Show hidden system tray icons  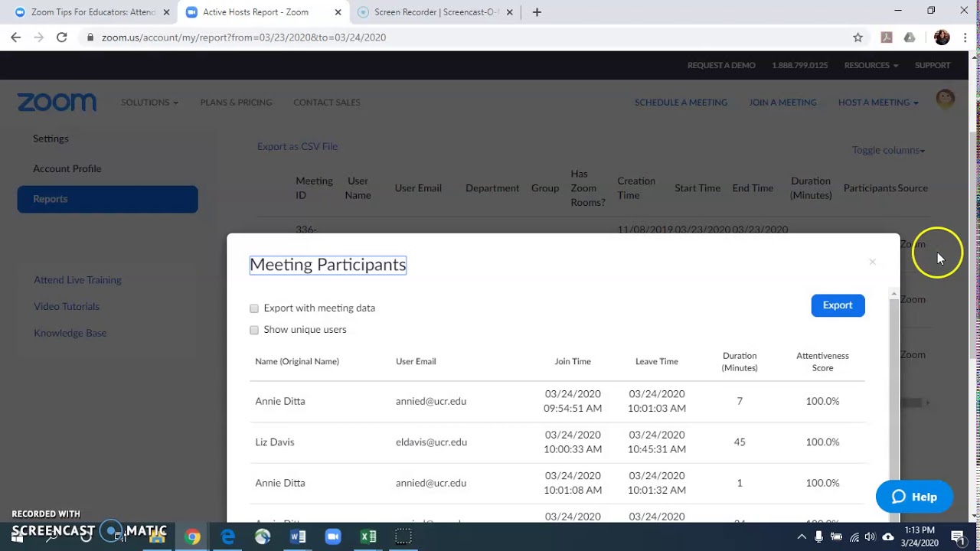tap(802, 536)
